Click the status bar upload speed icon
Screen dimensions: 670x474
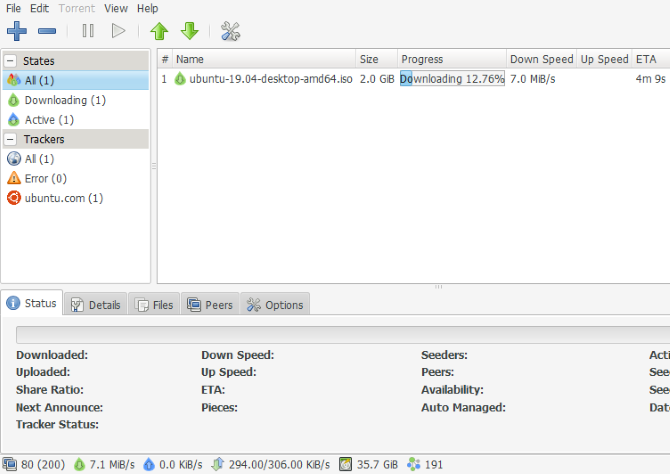click(149, 464)
